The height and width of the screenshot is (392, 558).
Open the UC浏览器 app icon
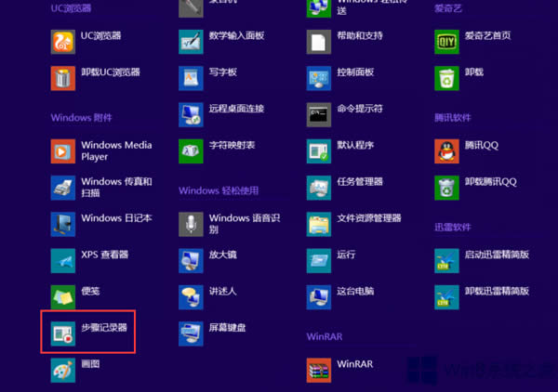click(x=63, y=42)
